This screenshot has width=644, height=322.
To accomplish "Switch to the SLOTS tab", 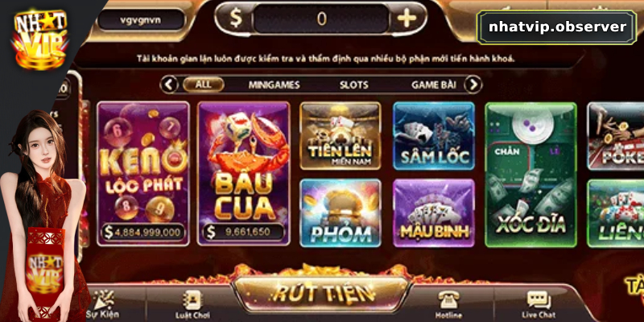I will pyautogui.click(x=353, y=85).
